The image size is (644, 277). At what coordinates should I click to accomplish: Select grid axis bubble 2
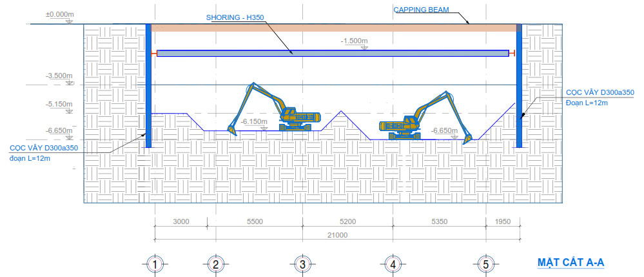[216, 263]
